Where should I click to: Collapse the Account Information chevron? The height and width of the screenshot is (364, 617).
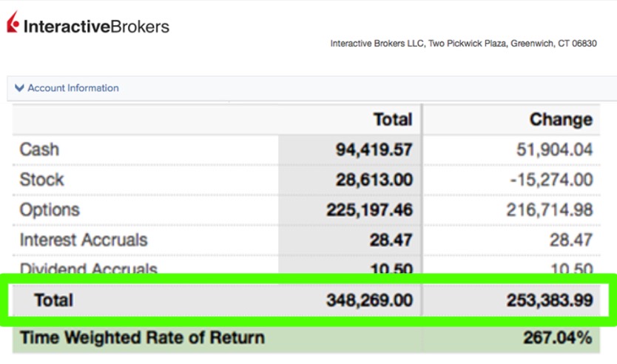19,88
